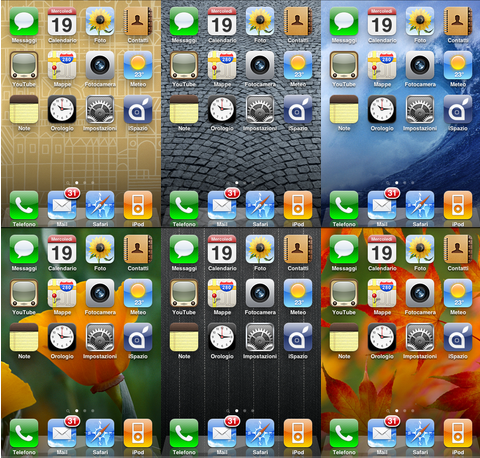Open Contatti on the tan map wallpaper screen
The image size is (480, 458).
tap(138, 21)
